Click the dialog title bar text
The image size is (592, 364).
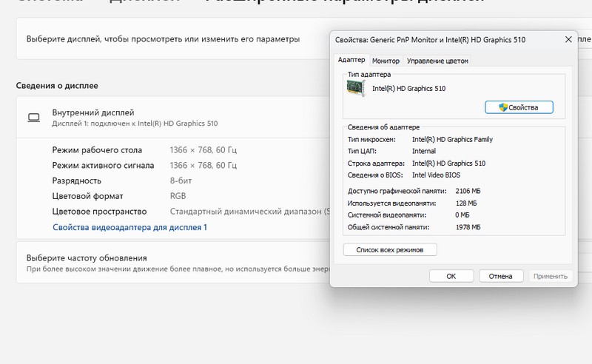pyautogui.click(x=430, y=39)
